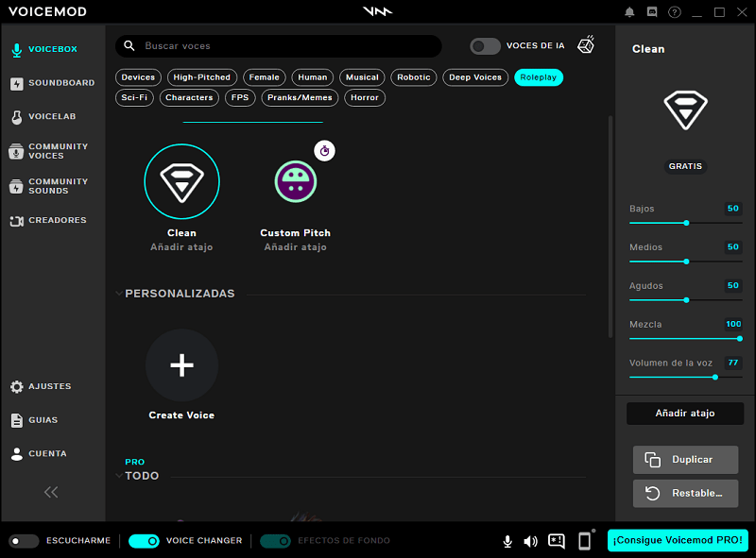
Task: Filter voices by Human tag
Action: point(313,77)
